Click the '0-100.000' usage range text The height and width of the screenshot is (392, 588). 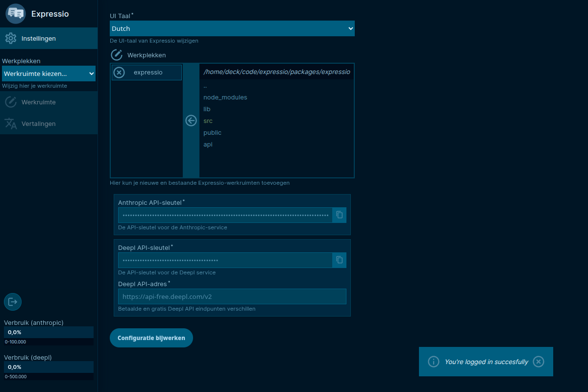click(x=16, y=342)
